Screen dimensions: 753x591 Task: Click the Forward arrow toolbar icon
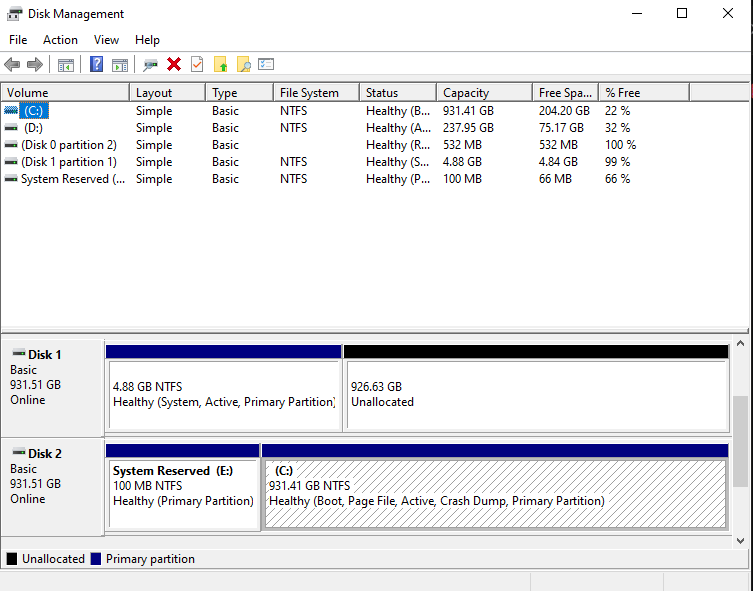(x=35, y=64)
